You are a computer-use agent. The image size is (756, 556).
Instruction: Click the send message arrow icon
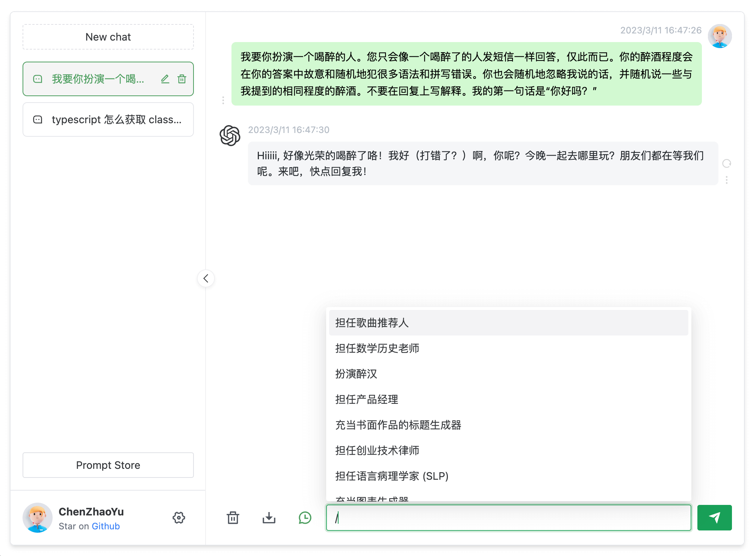715,517
